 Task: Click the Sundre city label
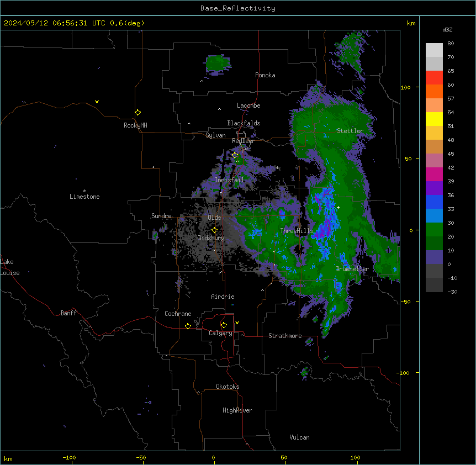161,216
